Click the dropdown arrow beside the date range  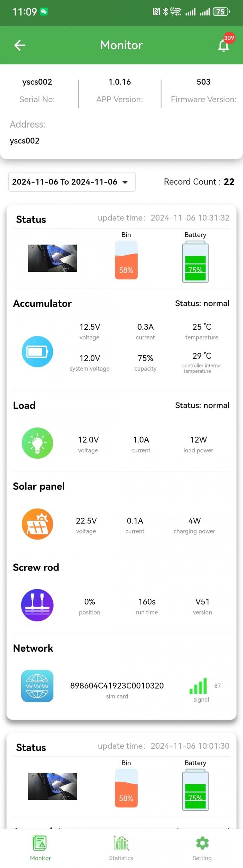tap(125, 182)
